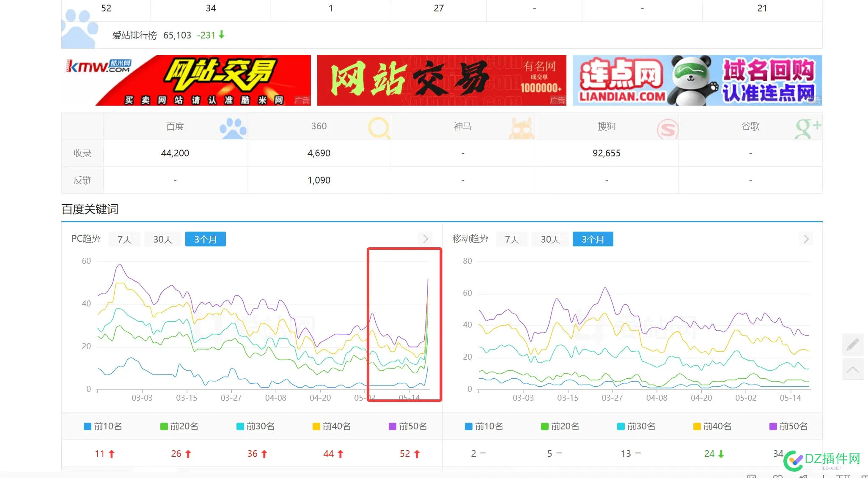Switch mobile trend to 7天
This screenshot has height=478, width=868.
[512, 239]
